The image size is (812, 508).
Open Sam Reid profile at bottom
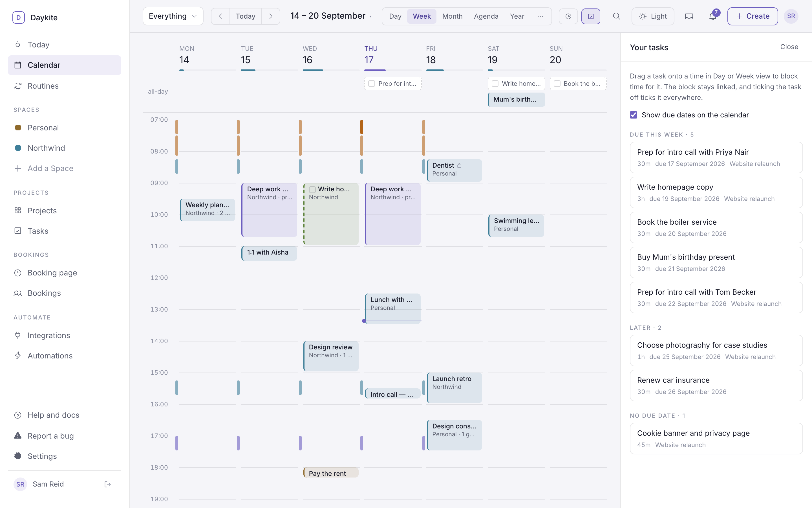[x=48, y=484]
